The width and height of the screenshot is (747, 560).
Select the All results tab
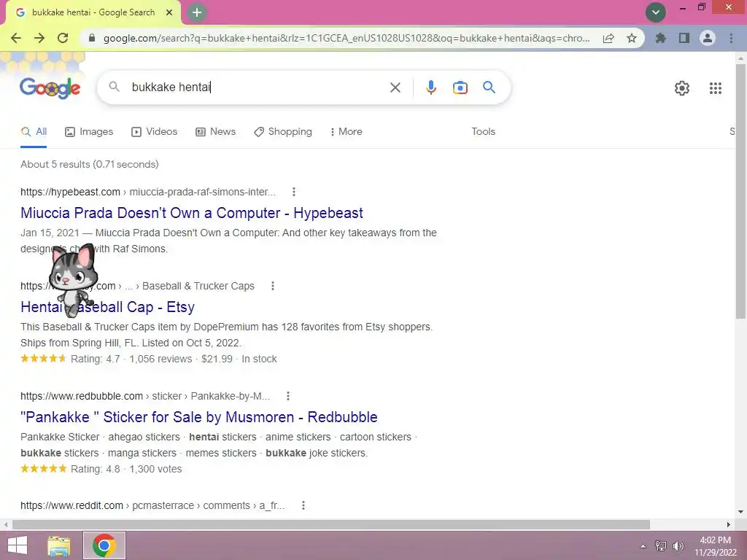(34, 132)
